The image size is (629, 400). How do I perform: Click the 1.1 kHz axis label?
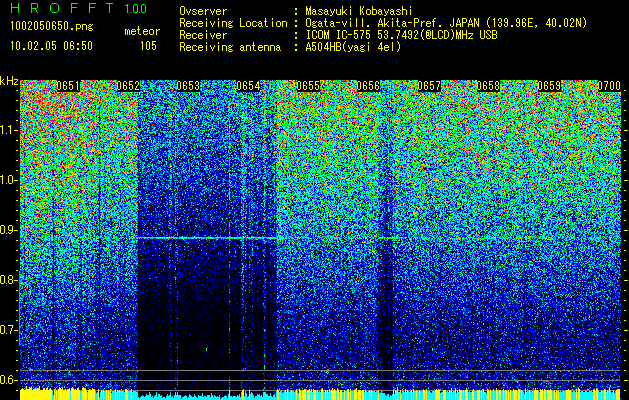click(x=8, y=130)
